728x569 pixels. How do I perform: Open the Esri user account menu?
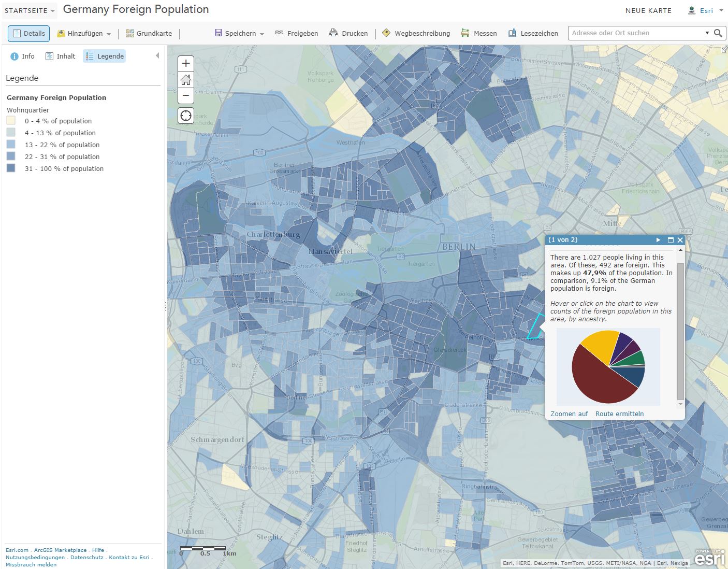tap(705, 10)
